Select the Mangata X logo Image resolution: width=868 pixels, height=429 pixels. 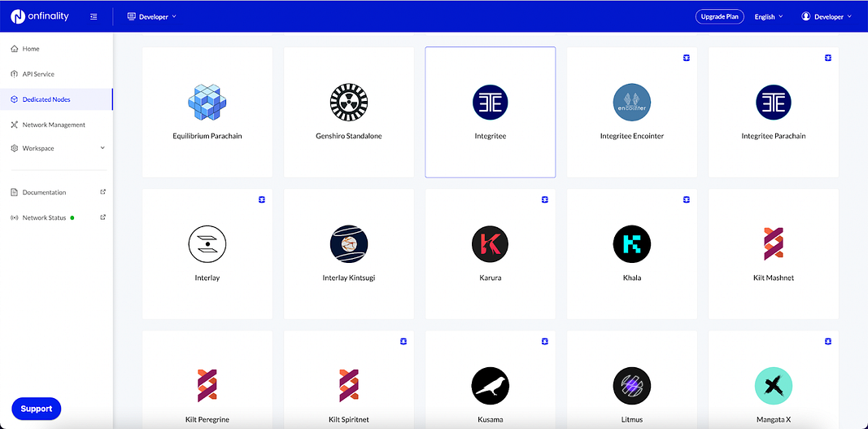[774, 387]
